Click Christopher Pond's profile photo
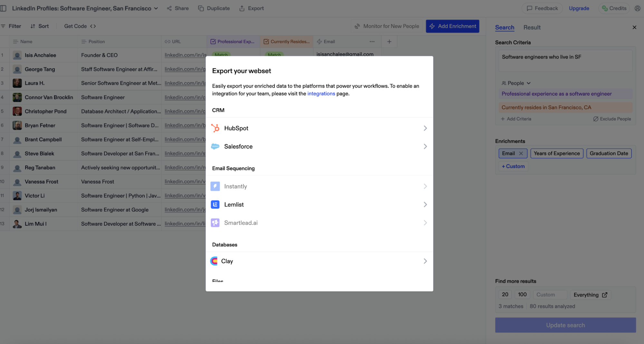Viewport: 644px width, 344px height. click(x=17, y=111)
